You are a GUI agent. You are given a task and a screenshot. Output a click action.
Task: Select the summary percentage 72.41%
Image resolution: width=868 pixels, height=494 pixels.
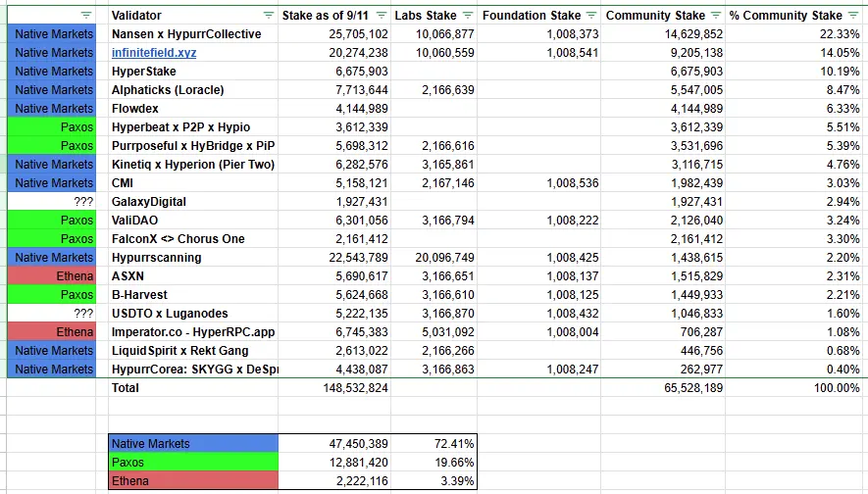coord(434,444)
